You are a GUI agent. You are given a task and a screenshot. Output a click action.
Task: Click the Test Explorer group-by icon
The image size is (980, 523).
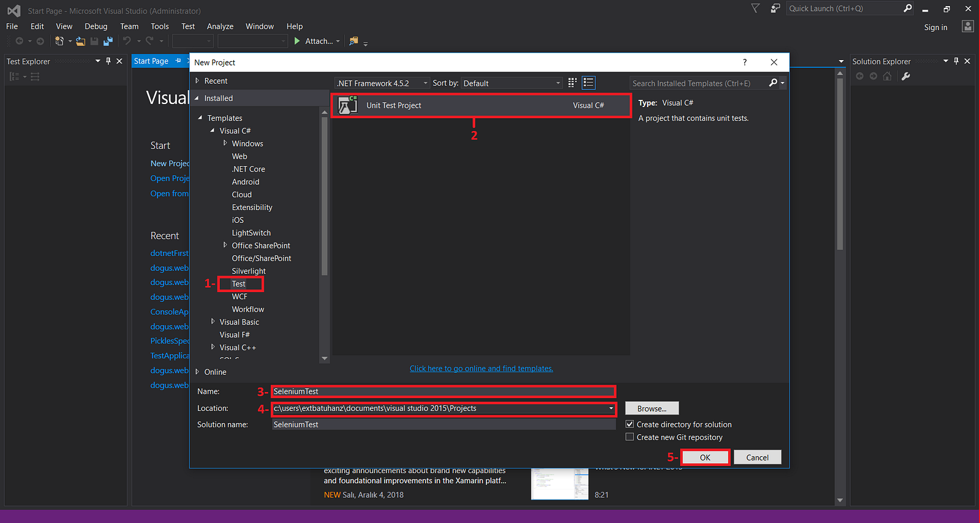14,77
